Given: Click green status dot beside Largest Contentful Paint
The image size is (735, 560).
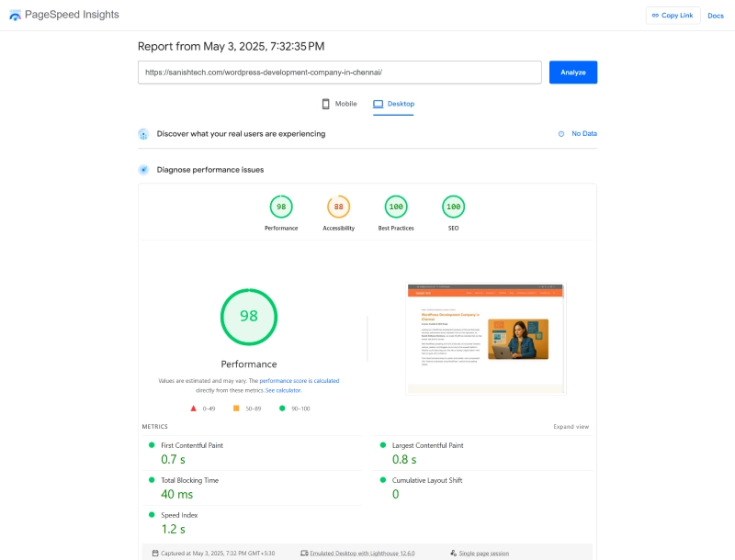Looking at the screenshot, I should 382,445.
